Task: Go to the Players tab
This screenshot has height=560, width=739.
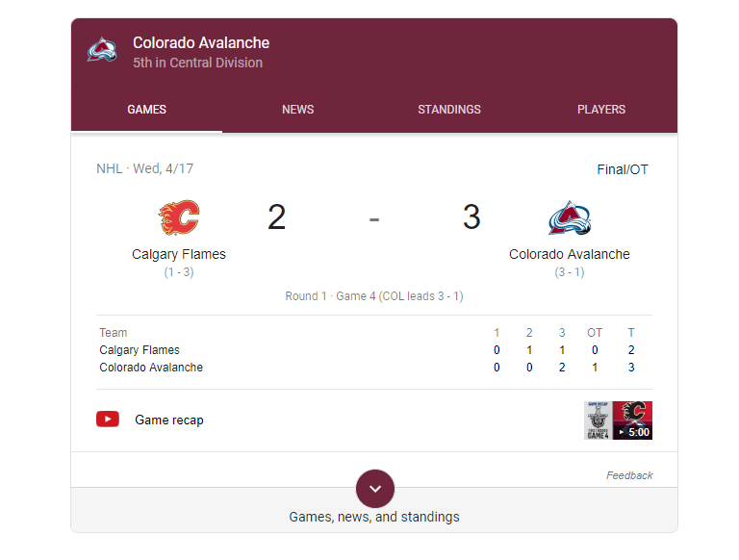Action: coord(601,110)
